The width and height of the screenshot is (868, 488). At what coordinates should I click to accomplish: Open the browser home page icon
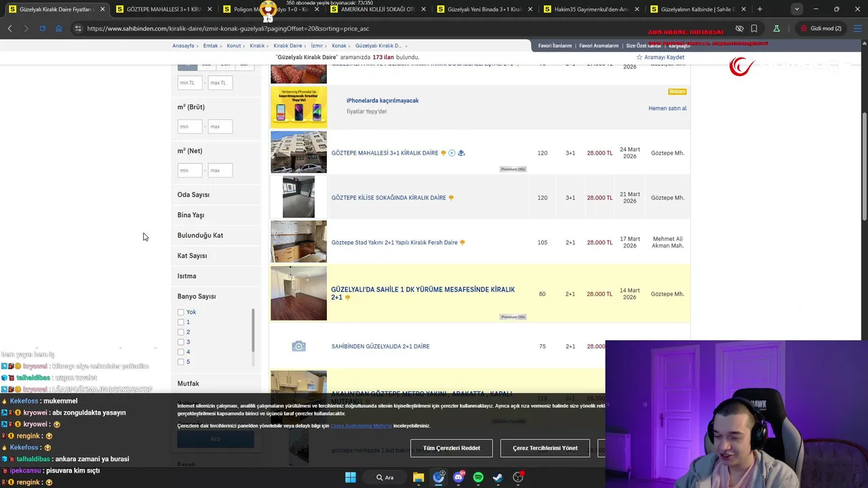coord(58,28)
